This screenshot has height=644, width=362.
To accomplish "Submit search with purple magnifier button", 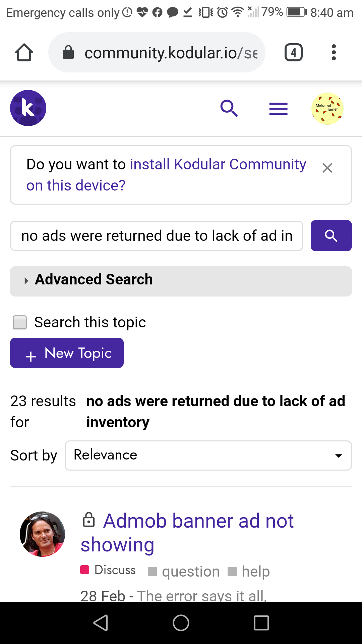I will [x=331, y=236].
